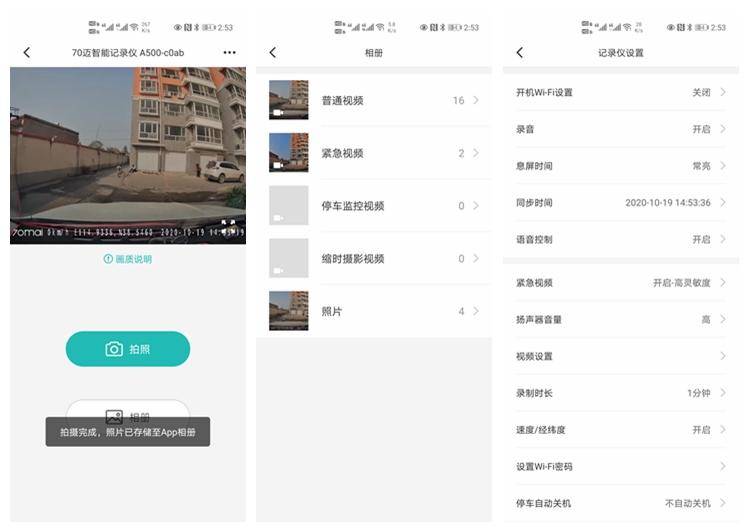
Task: Expand 普通视频 via its chevron
Action: [476, 100]
